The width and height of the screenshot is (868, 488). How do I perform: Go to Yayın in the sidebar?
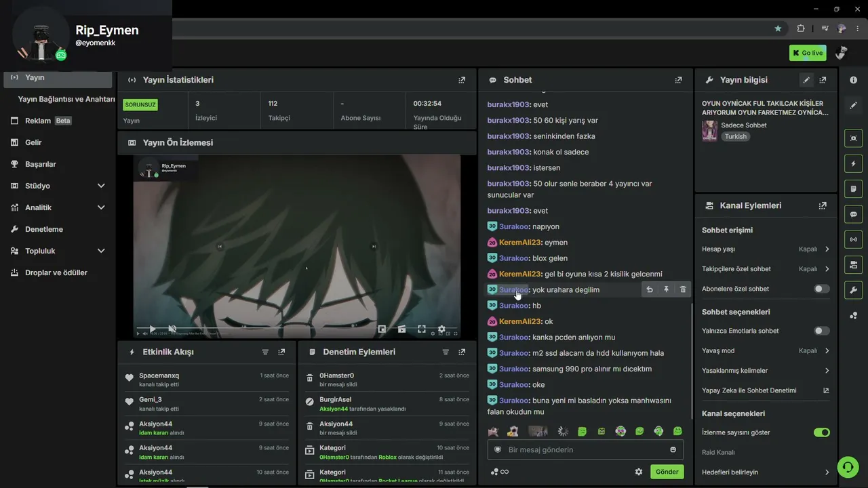click(58, 77)
